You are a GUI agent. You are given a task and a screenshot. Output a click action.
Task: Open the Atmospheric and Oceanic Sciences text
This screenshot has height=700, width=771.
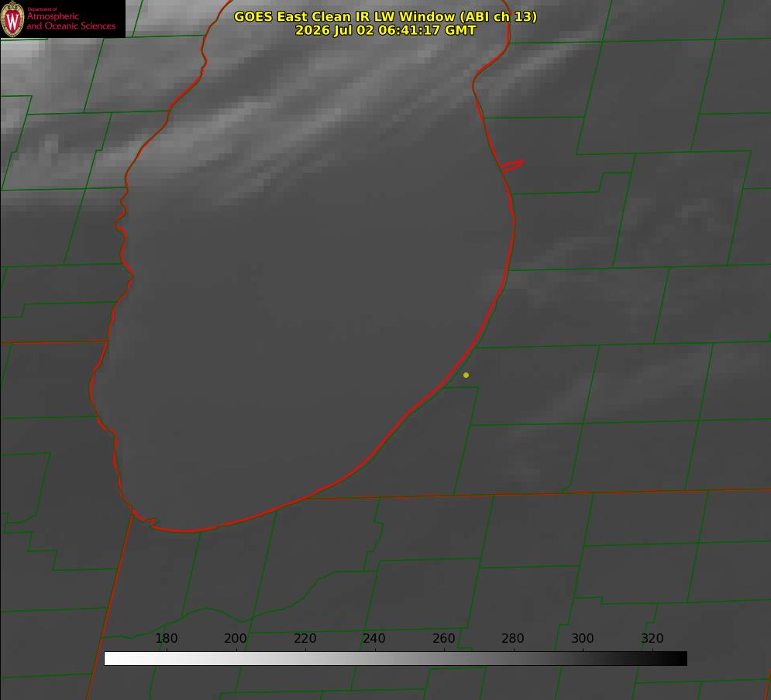(71, 21)
